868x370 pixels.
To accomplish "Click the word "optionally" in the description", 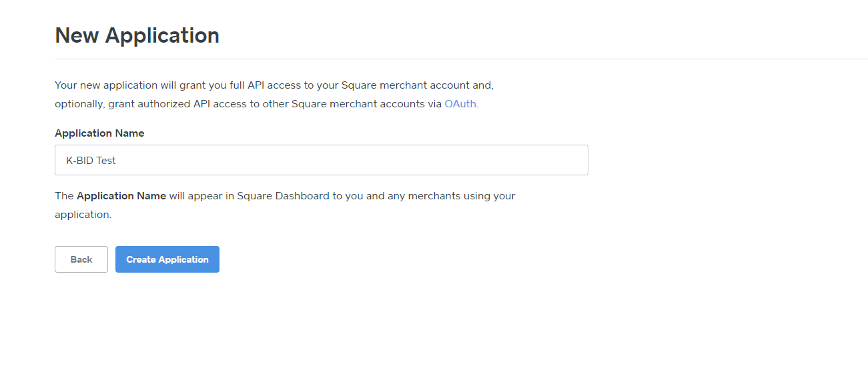I will click(x=79, y=104).
